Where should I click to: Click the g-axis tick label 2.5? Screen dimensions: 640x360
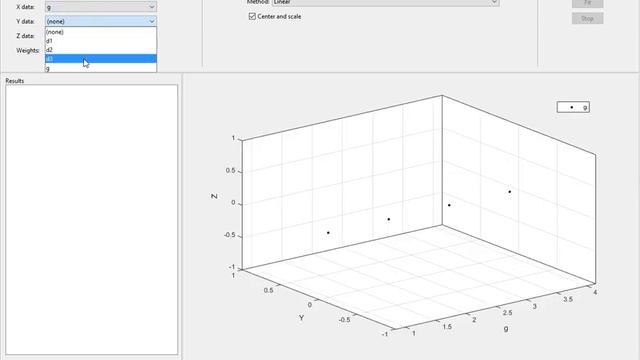[507, 313]
